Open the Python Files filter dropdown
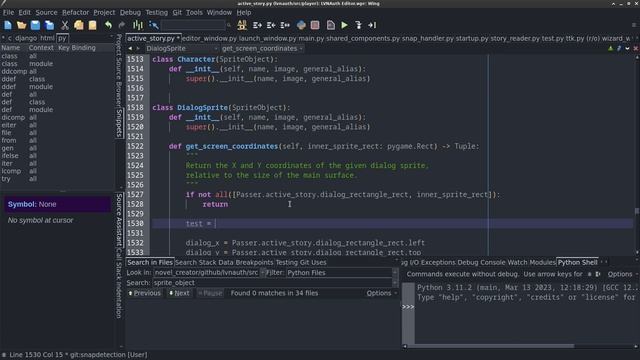640x360 pixels. click(341, 273)
